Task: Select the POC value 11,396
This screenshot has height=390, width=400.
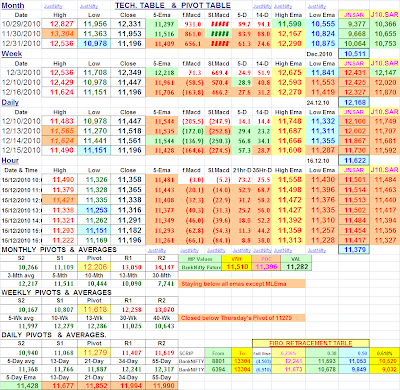Action: pyautogui.click(x=266, y=267)
